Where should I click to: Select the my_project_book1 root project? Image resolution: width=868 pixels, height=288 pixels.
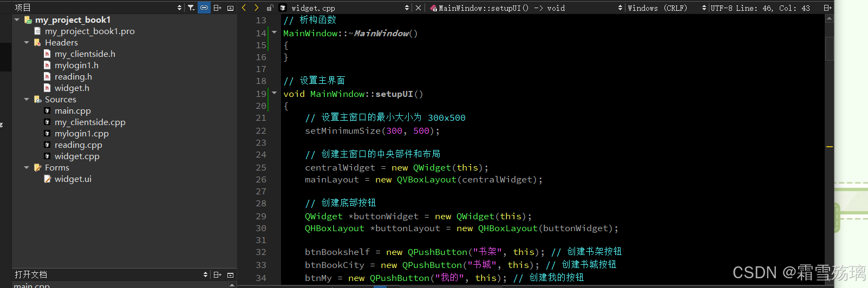click(73, 19)
